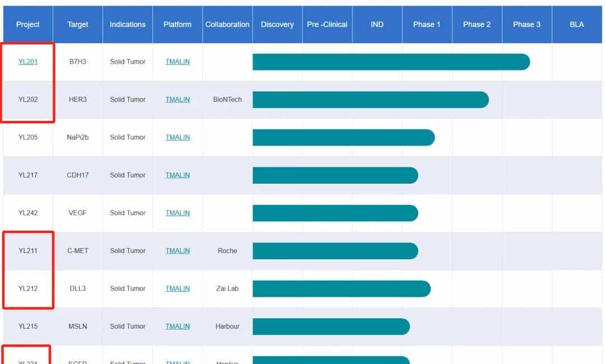Click the Phase 3 column header
Screen dimensions: 605x364
[x=527, y=24]
